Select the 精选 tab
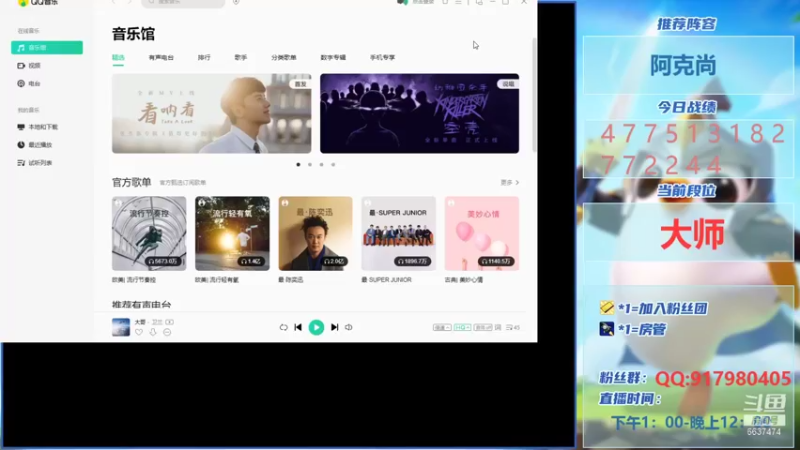 118,58
